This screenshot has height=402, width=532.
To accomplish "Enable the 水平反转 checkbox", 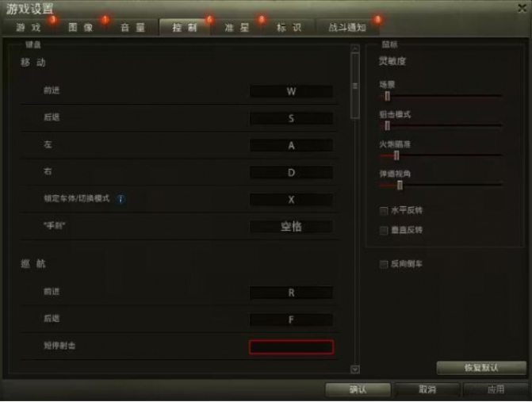I will 384,211.
